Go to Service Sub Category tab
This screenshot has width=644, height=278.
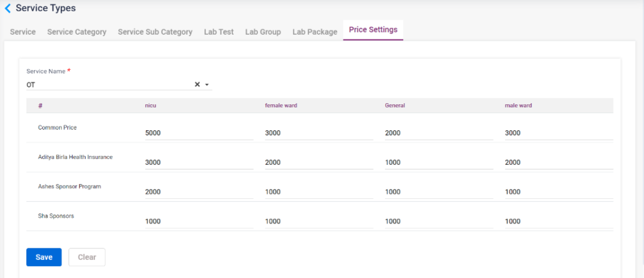click(155, 31)
